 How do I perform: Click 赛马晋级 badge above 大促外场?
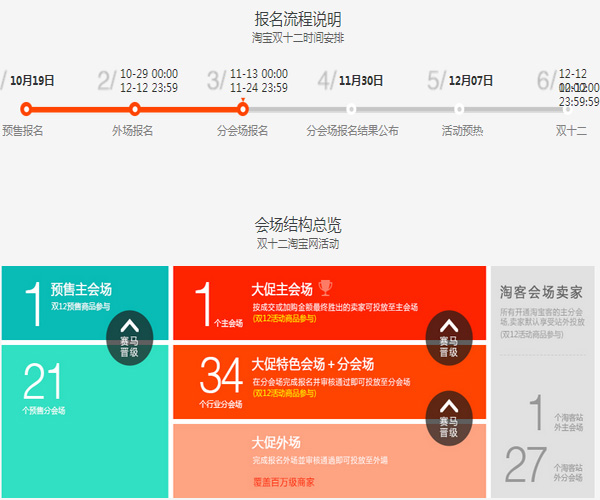coord(449,419)
